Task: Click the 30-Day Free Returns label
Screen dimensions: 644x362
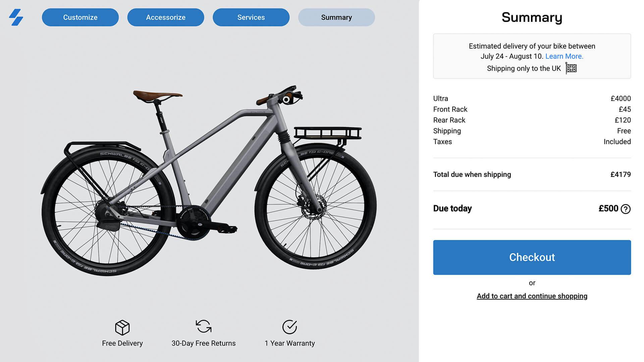Action: (203, 343)
